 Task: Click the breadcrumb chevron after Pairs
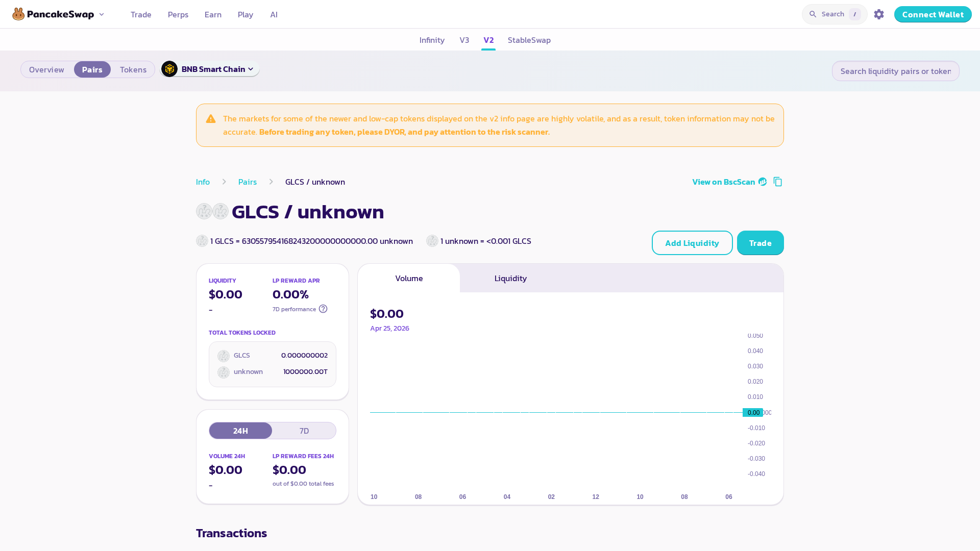[x=271, y=182]
